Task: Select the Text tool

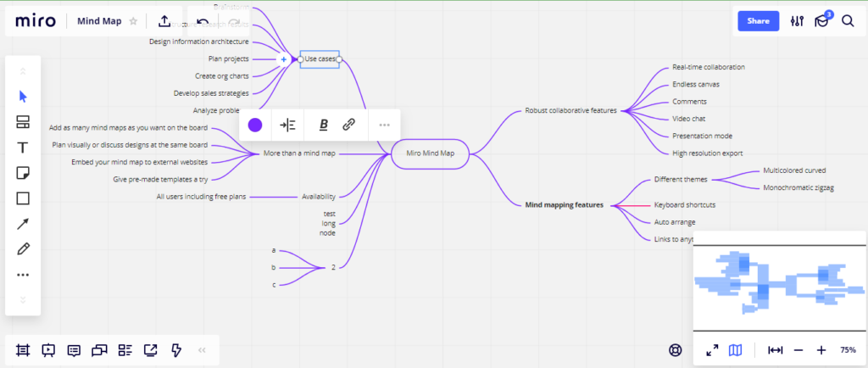Action: click(x=23, y=148)
